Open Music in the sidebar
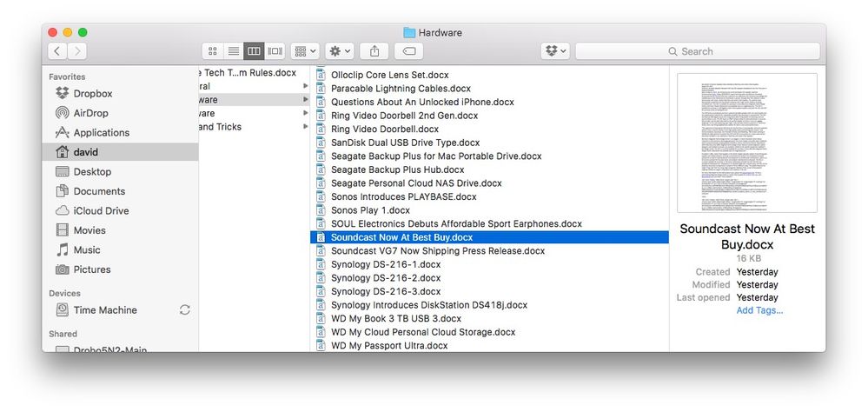This screenshot has height=412, width=868. (x=120, y=249)
